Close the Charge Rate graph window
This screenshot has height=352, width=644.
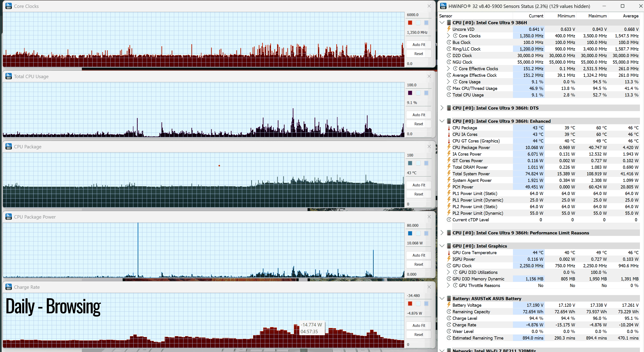(429, 287)
